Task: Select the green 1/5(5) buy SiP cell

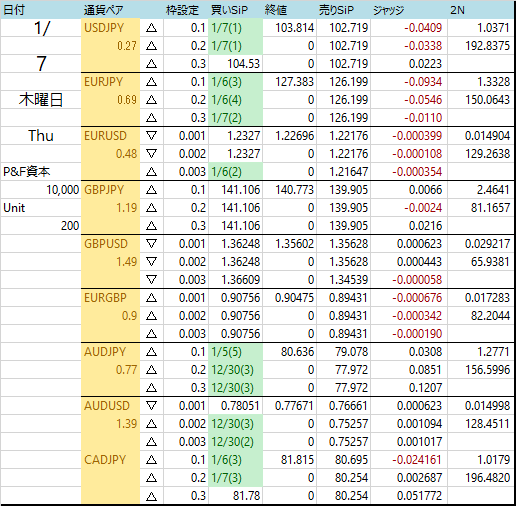Action: point(235,352)
